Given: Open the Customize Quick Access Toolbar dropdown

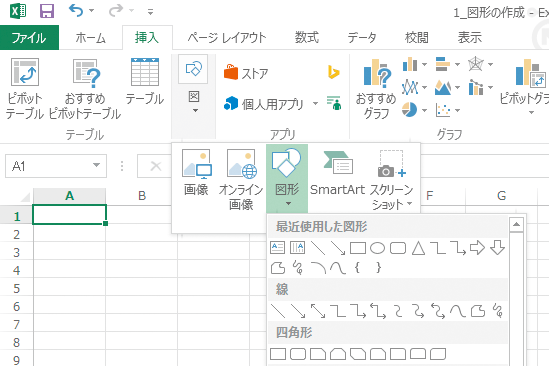Looking at the screenshot, I should click(151, 12).
